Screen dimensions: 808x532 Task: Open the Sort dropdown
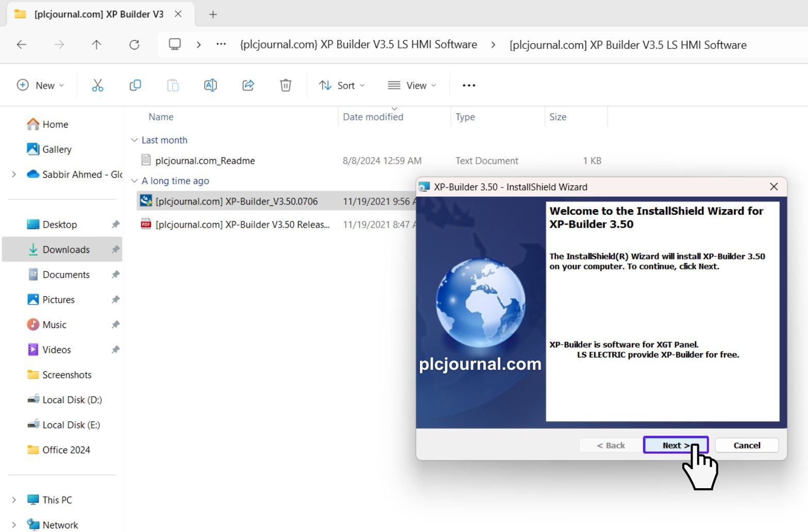click(342, 85)
